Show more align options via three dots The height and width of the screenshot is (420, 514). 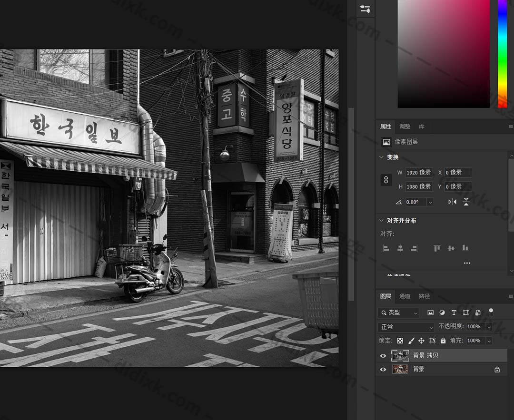coord(467,263)
